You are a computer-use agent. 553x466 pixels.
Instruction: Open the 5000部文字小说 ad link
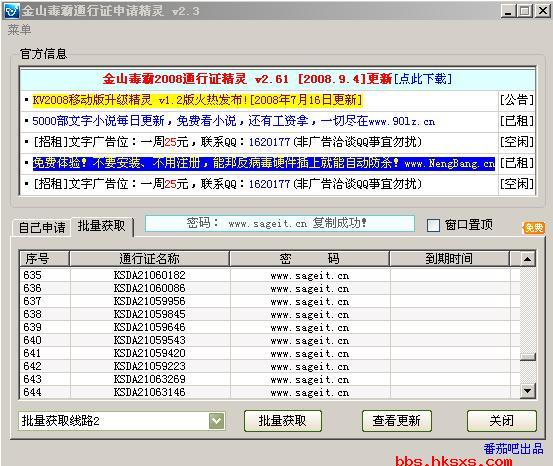tap(233, 121)
